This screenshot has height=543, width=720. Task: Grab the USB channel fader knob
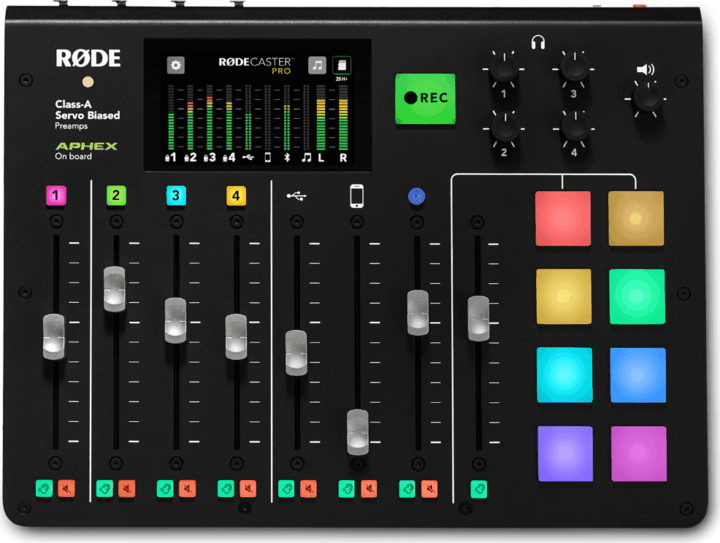296,353
